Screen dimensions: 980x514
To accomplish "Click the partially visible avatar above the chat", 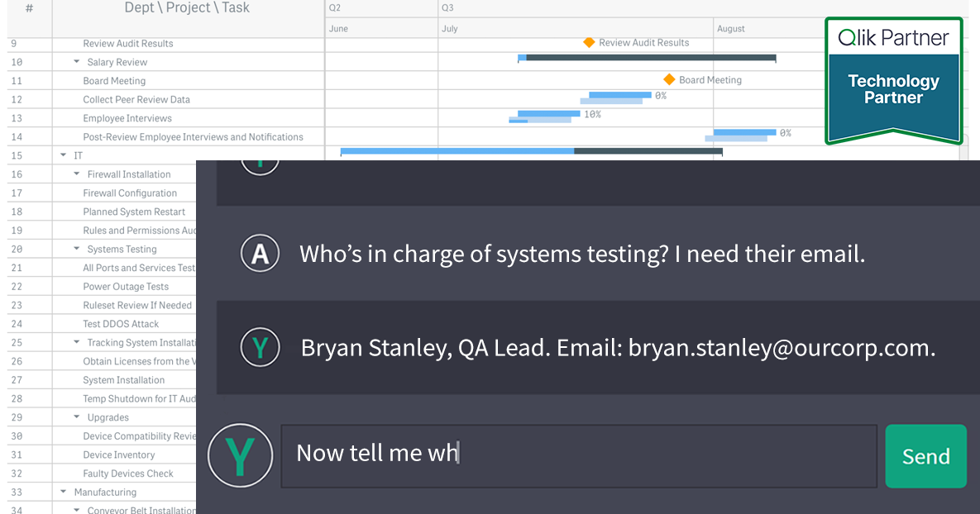I will 260,163.
